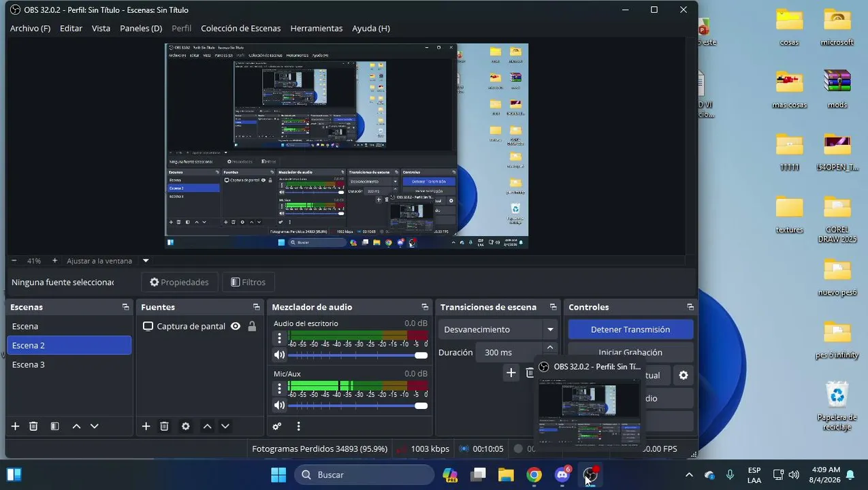Open Herramientas menu
Viewport: 868px width, 490px height.
tap(317, 29)
